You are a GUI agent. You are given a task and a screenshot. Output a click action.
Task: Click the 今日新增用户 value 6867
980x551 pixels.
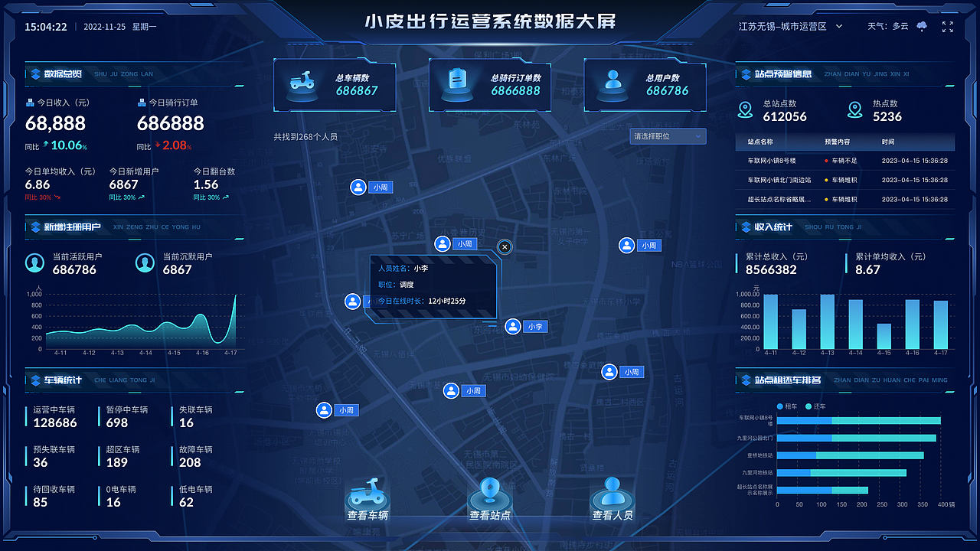123,184
